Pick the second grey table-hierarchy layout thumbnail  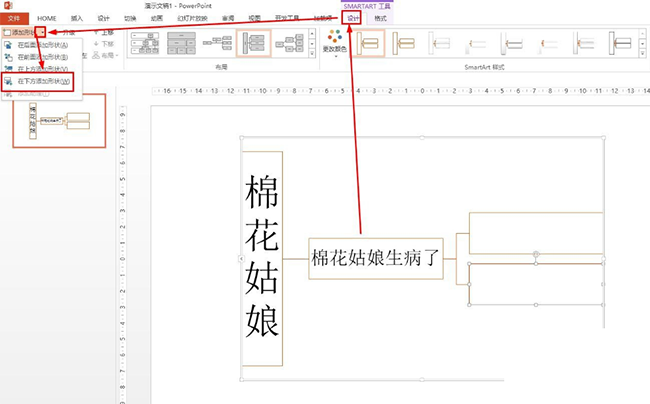181,43
